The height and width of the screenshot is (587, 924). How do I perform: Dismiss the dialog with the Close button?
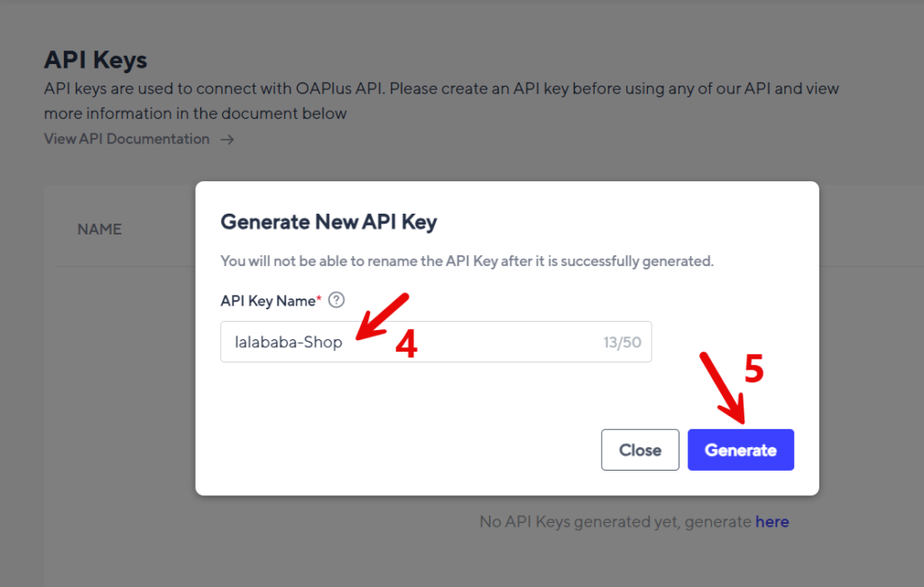(x=640, y=450)
